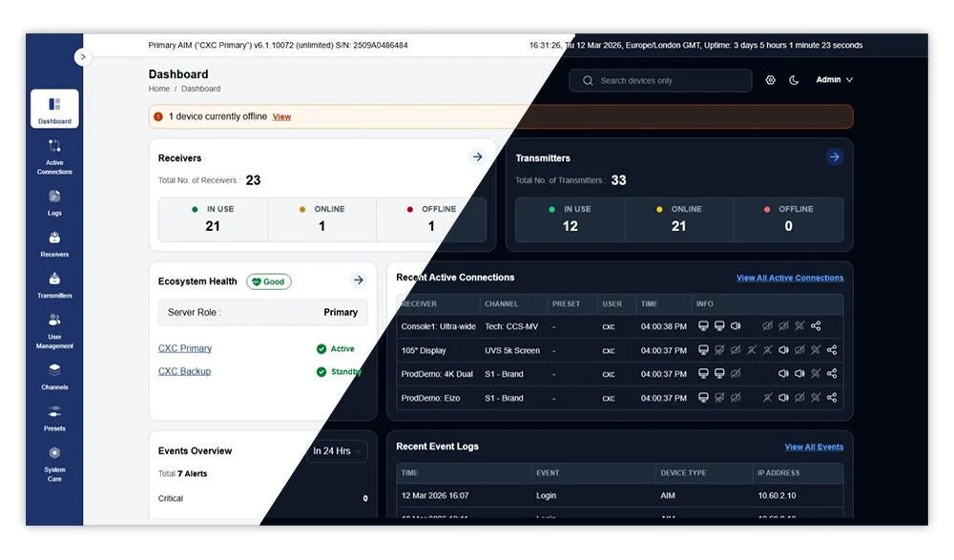The width and height of the screenshot is (954, 560).
Task: Open System Care in the sidebar
Action: pyautogui.click(x=54, y=464)
